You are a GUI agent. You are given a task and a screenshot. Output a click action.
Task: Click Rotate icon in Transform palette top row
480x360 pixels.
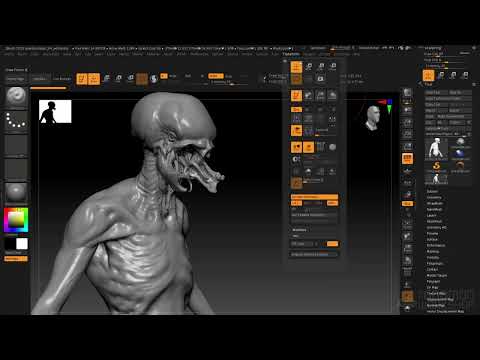click(332, 66)
